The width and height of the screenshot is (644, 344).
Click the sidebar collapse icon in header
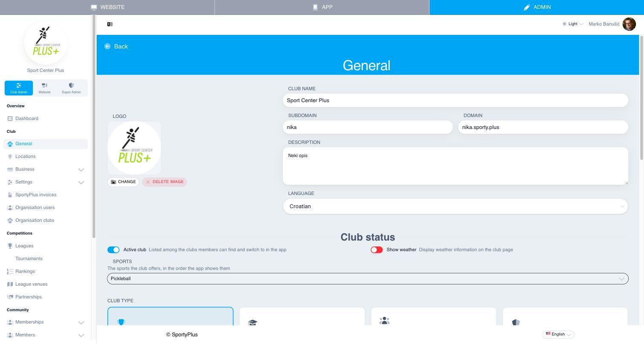[x=110, y=24]
